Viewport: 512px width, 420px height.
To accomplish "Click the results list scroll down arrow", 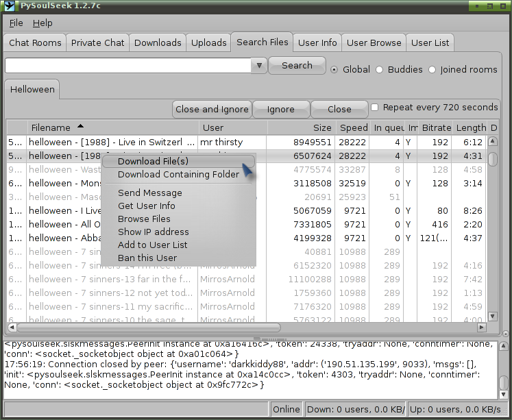I will 492,316.
